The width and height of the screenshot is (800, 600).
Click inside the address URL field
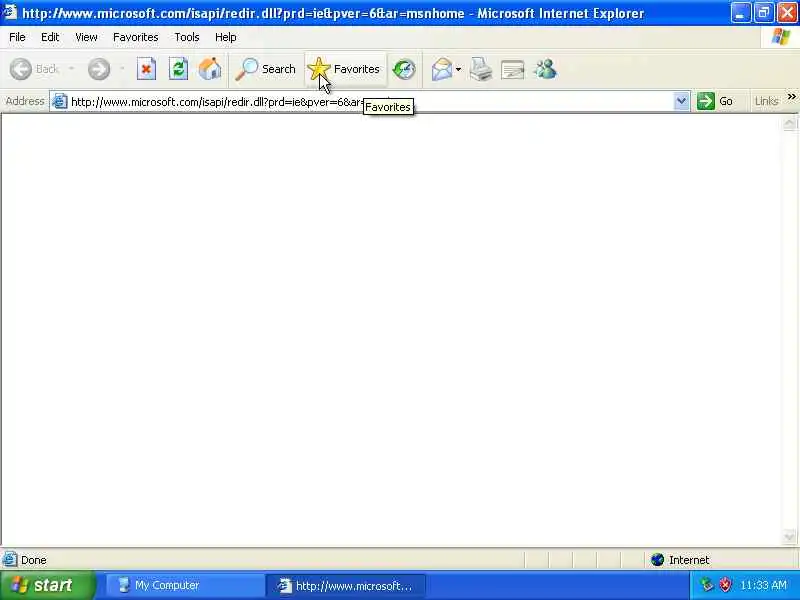pyautogui.click(x=369, y=102)
